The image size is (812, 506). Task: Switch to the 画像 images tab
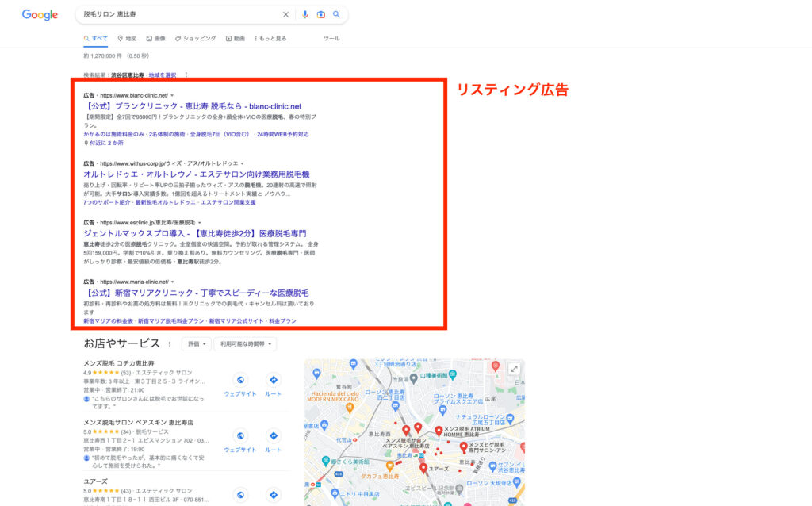pos(156,38)
